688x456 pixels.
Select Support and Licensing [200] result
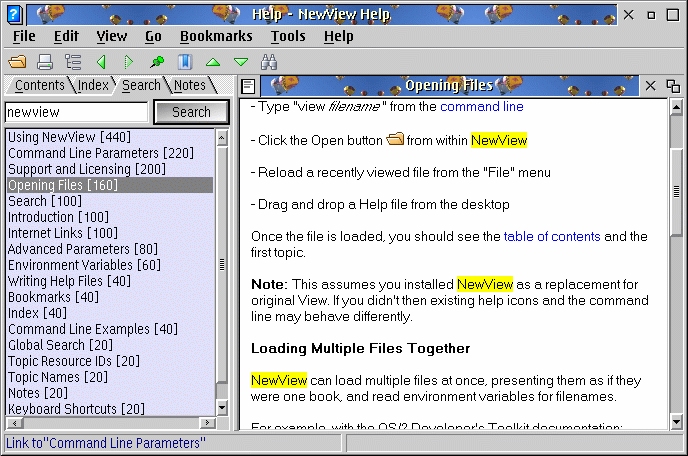[110, 169]
